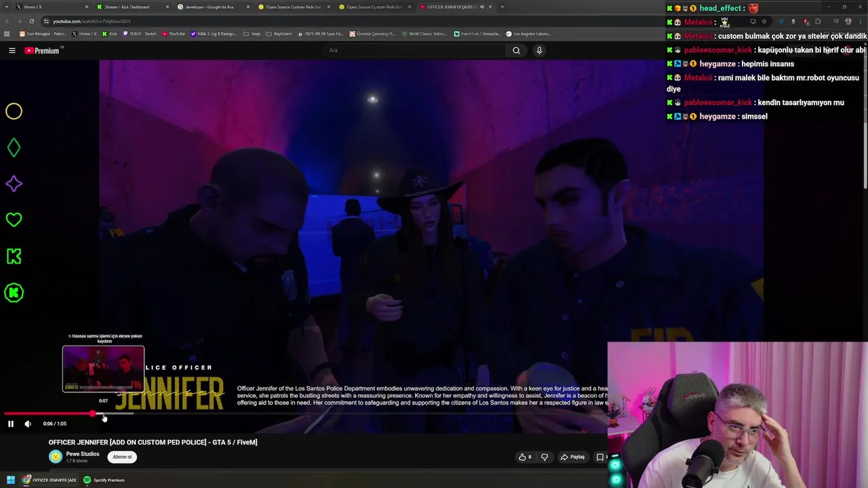Open the browser profile avatar
Image resolution: width=868 pixels, height=488 pixels.
[x=848, y=21]
